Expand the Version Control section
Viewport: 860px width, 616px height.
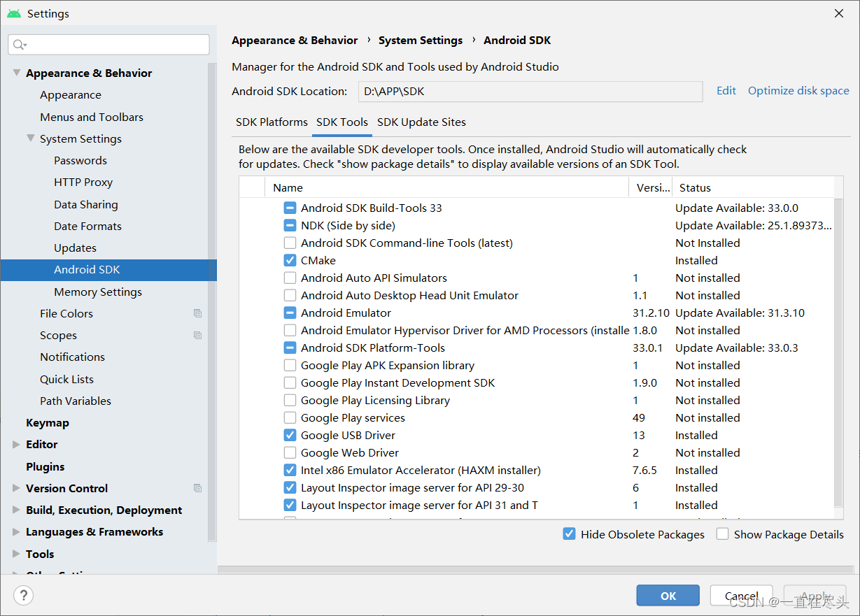pyautogui.click(x=16, y=488)
